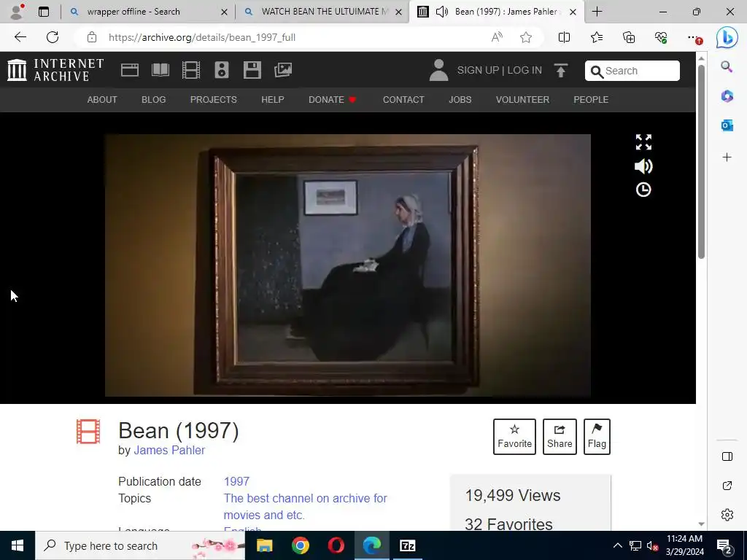Click the 1997 publication date link
Screen dimensions: 747x560
[x=236, y=481]
